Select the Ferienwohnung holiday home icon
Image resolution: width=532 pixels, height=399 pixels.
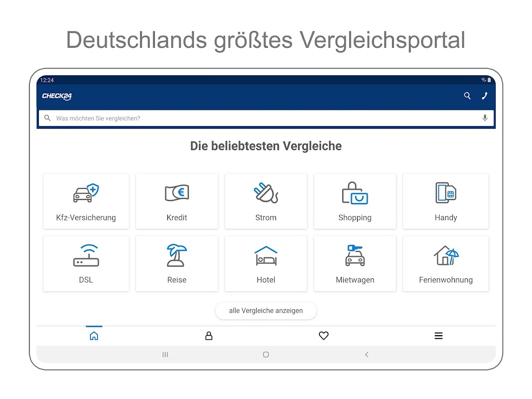pos(445,255)
